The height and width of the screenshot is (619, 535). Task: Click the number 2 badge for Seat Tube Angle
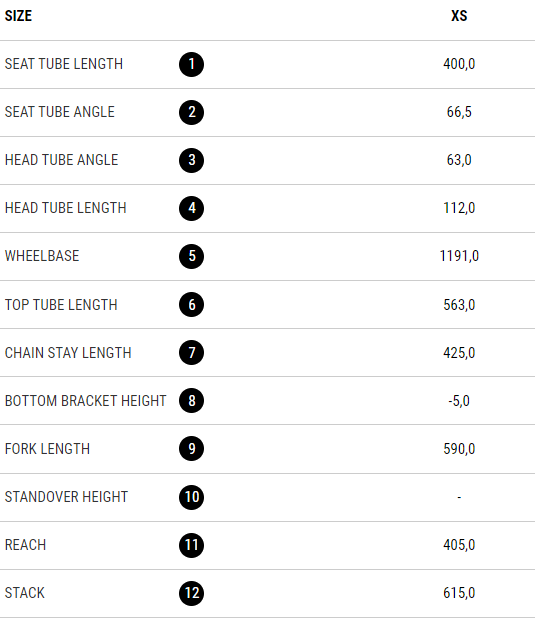[x=191, y=113]
